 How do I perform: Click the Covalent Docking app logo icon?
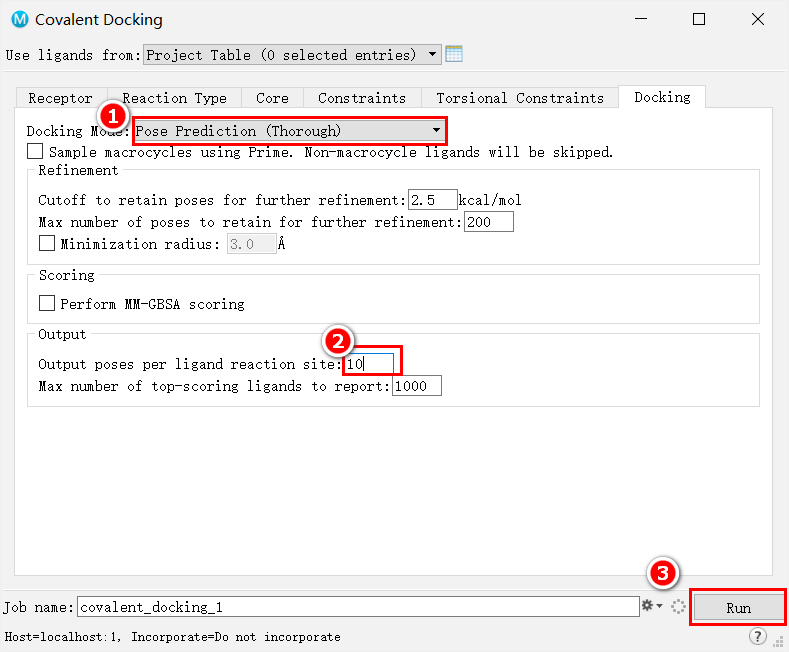click(20, 20)
